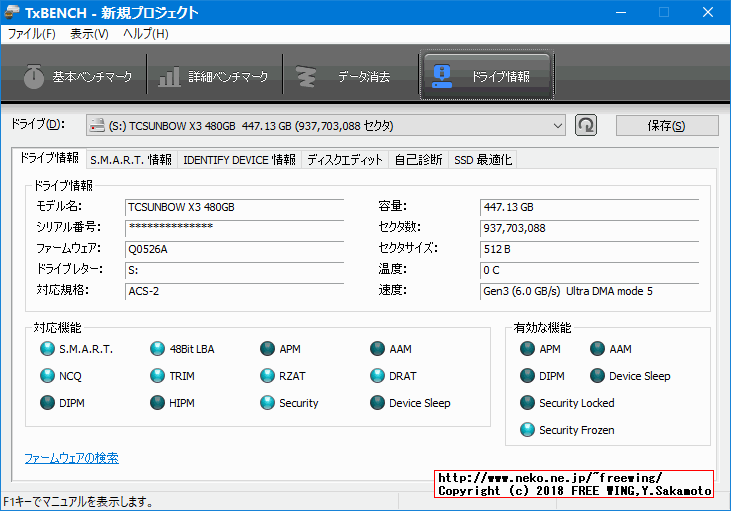731x511 pixels.
Task: Open the ヘルプ(H) menu
Action: coord(146,34)
